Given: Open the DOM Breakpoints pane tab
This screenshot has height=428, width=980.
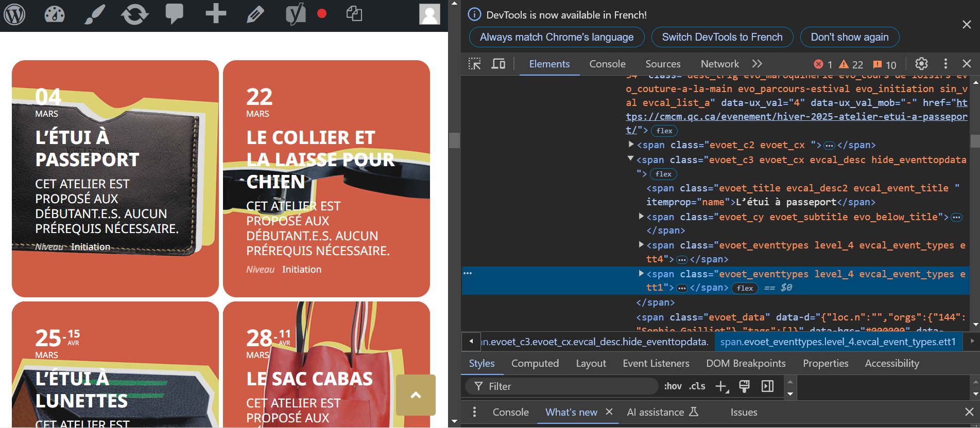Looking at the screenshot, I should click(746, 363).
